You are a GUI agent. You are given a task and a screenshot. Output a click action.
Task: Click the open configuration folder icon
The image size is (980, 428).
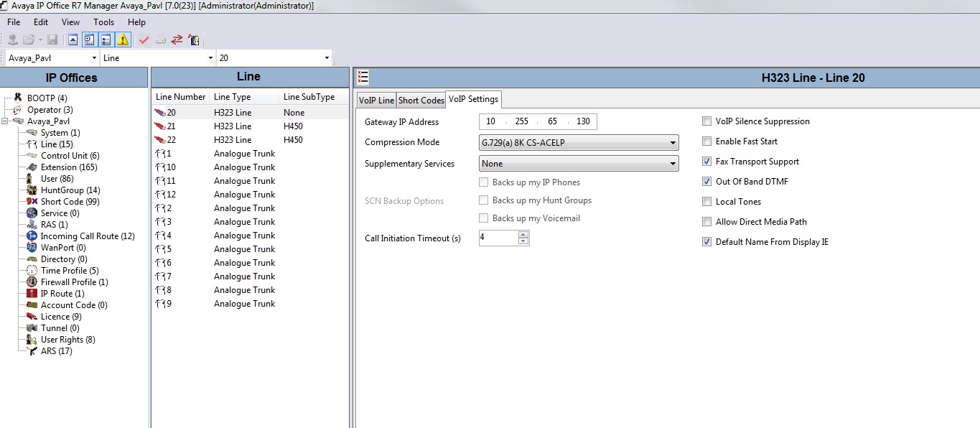coord(29,39)
